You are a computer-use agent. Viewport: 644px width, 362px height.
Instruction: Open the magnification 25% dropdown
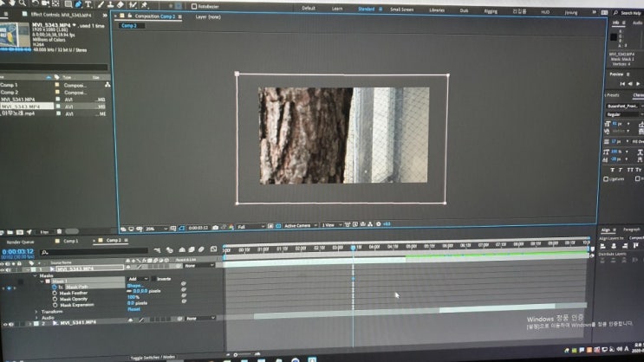[x=157, y=229]
